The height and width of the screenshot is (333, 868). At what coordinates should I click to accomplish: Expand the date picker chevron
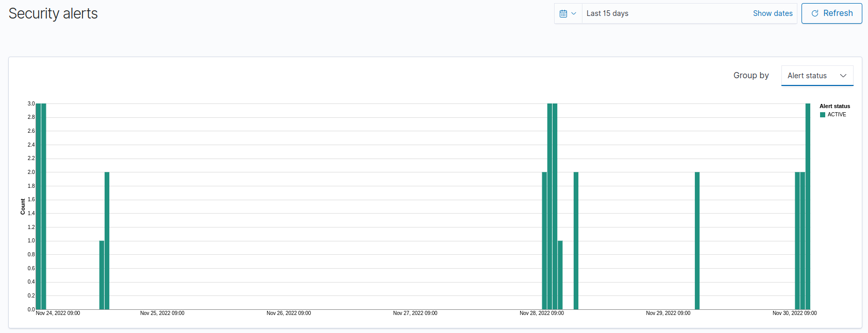(574, 13)
